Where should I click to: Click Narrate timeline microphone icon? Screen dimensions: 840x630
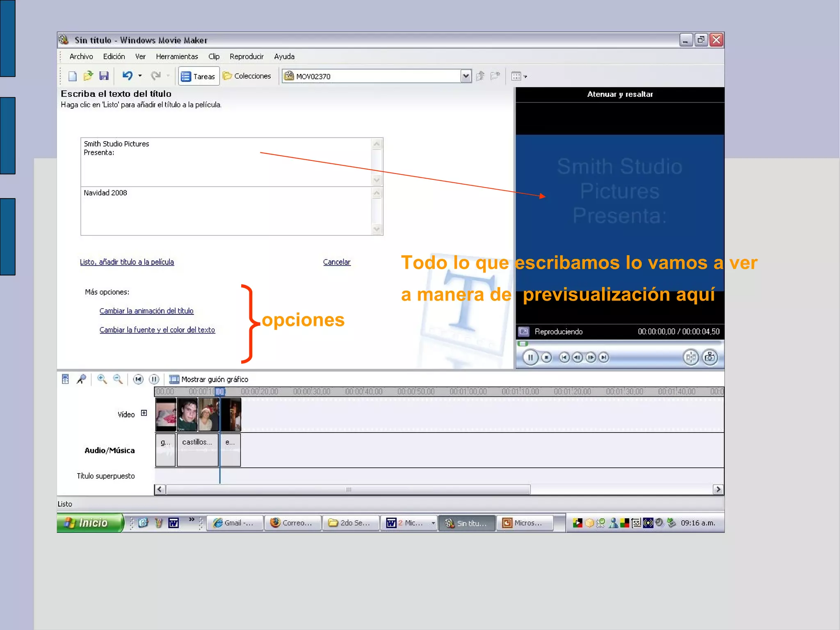[x=81, y=379]
